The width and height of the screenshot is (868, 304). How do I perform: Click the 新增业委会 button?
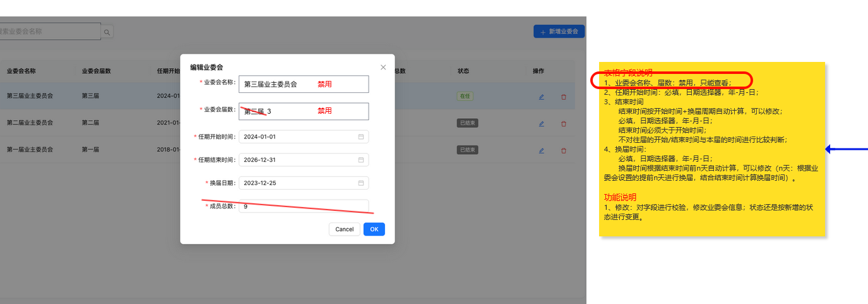[559, 32]
